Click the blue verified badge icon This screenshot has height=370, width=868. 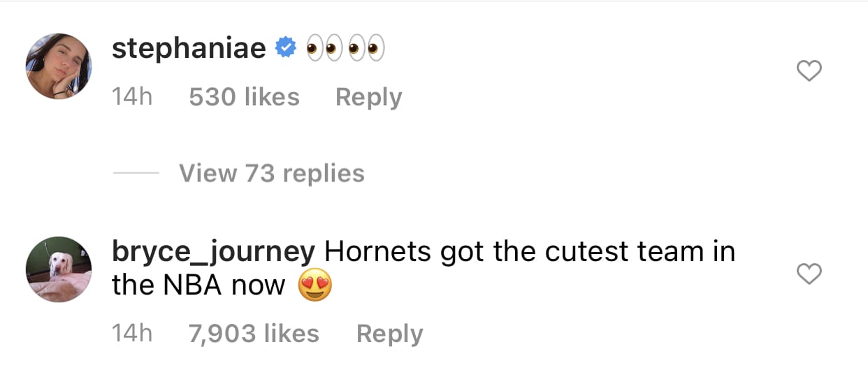tap(286, 49)
